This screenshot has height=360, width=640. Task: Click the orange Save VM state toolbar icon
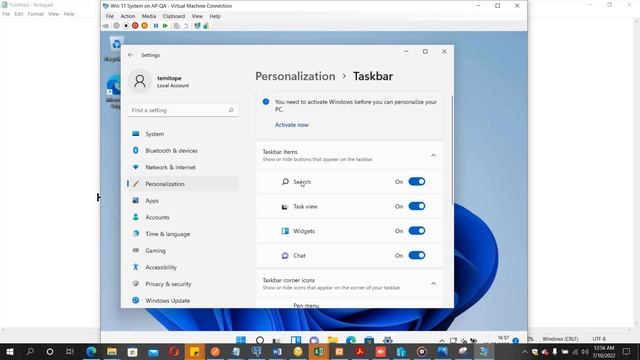click(x=144, y=26)
